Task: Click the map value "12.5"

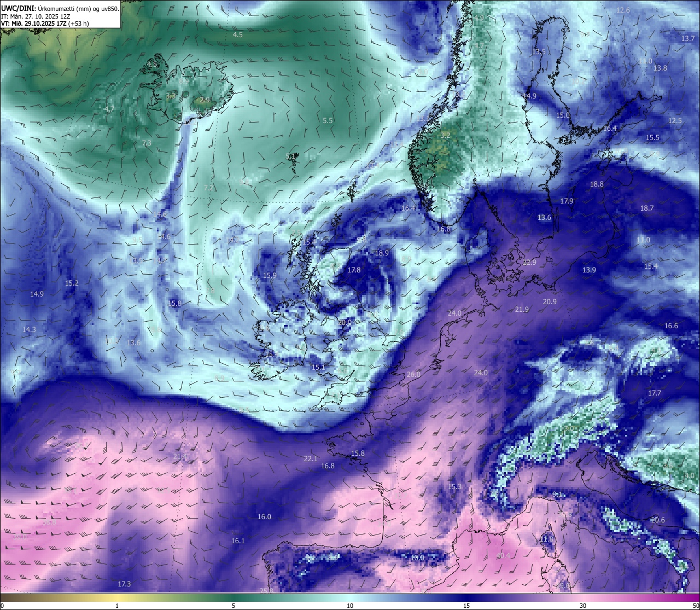Action: click(675, 120)
